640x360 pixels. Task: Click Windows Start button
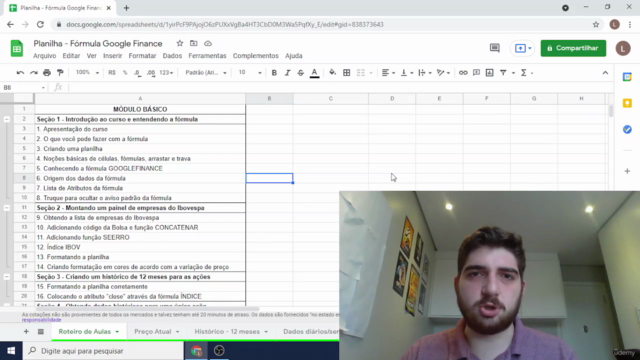pyautogui.click(x=11, y=351)
